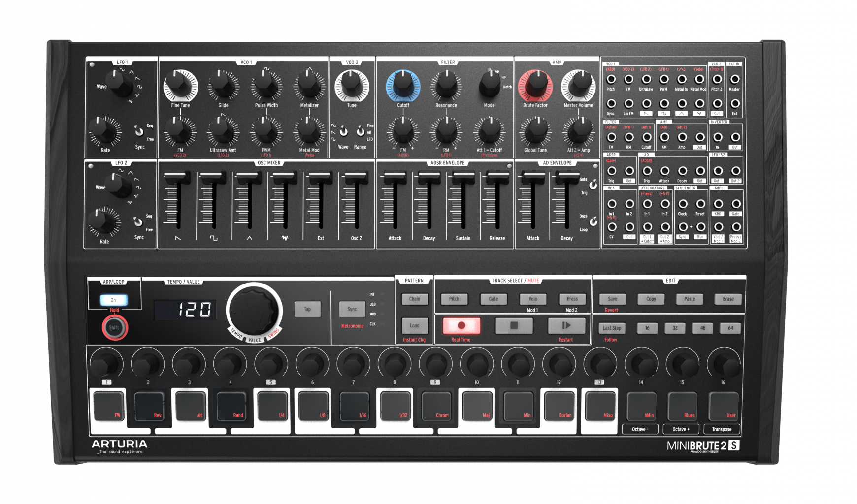Click the MIDI Gate output jack

(736, 204)
